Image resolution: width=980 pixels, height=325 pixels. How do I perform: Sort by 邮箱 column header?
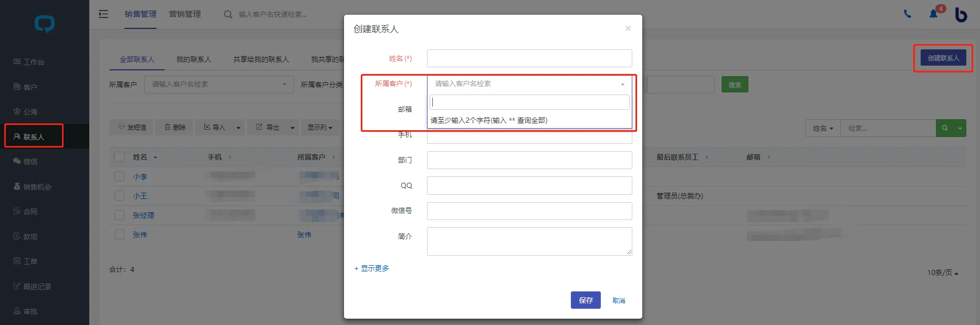pyautogui.click(x=758, y=157)
